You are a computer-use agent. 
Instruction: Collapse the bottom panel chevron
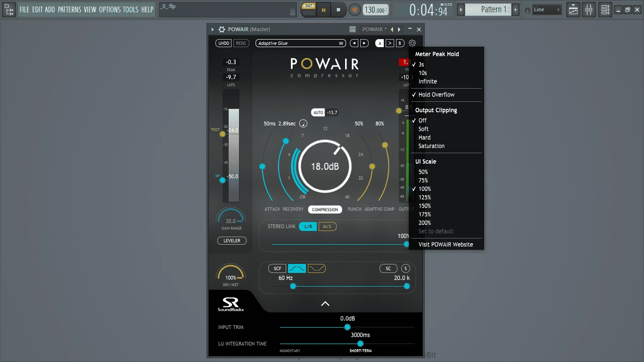coord(325,304)
